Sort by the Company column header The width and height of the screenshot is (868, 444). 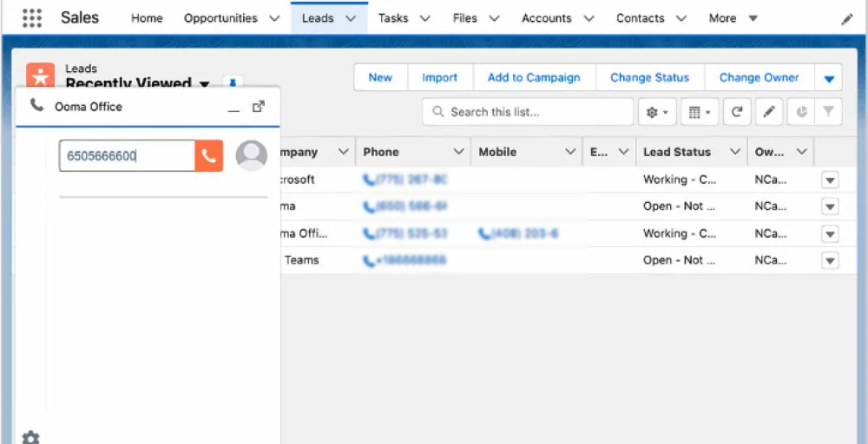pyautogui.click(x=300, y=152)
